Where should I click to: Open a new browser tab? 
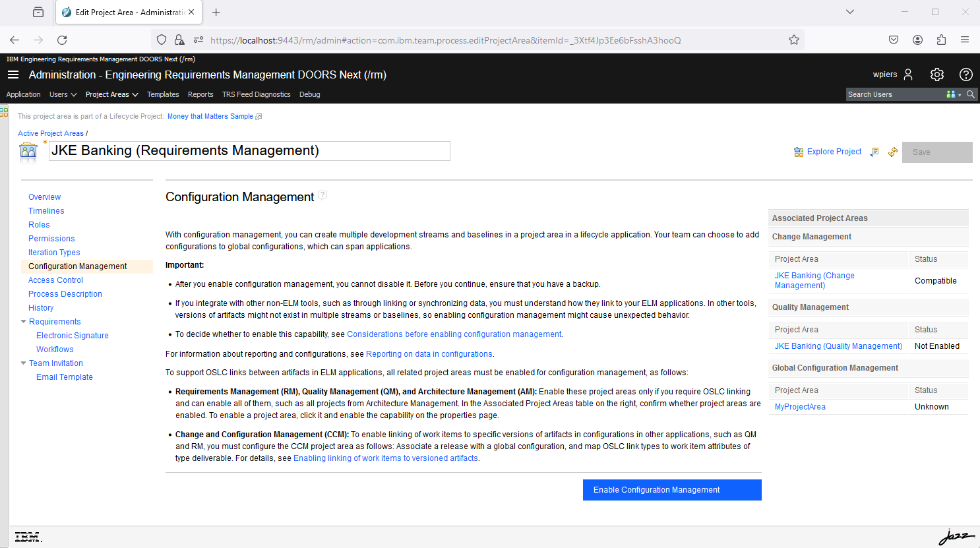click(x=216, y=12)
